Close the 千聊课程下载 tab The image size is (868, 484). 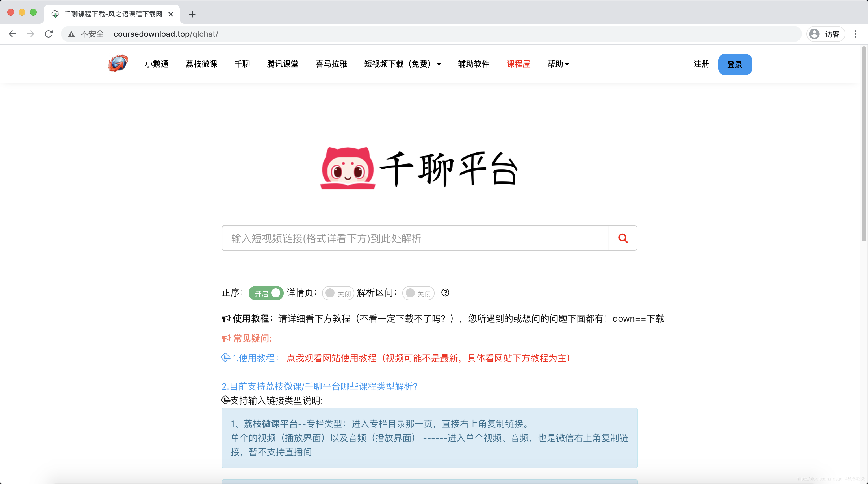pos(171,14)
